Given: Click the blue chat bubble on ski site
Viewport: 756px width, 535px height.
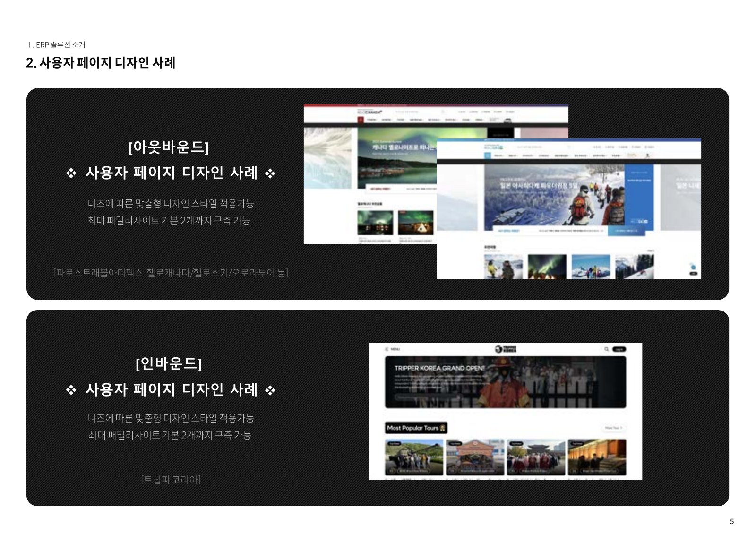Looking at the screenshot, I should pyautogui.click(x=693, y=267).
